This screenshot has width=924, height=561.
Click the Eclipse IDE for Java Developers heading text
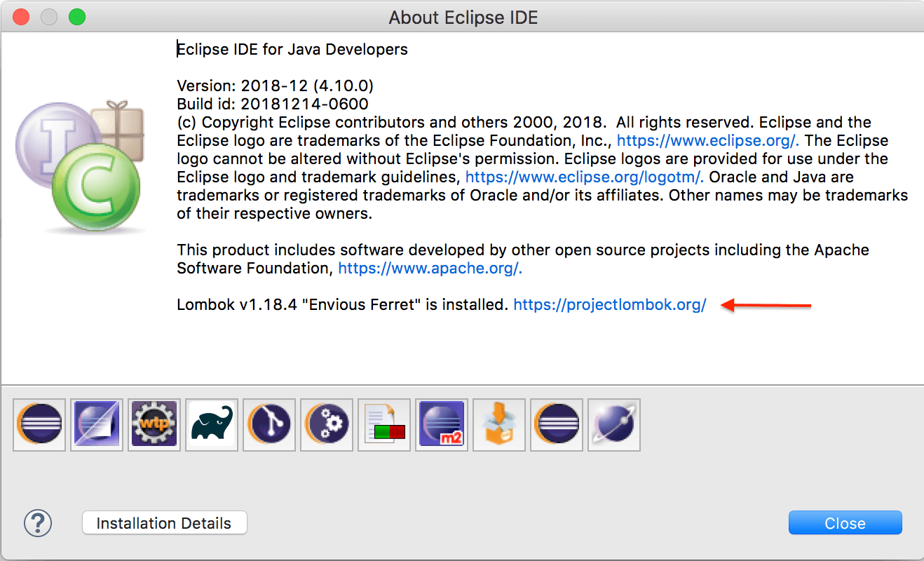click(x=292, y=50)
